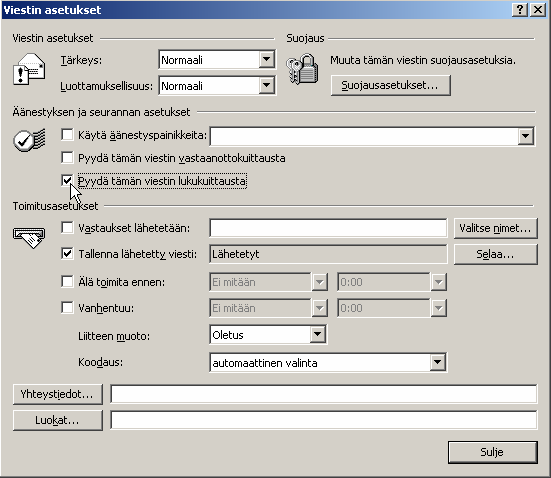Screen dimensions: 551x478
Task: Expand the voting buttons combo box
Action: pos(526,136)
